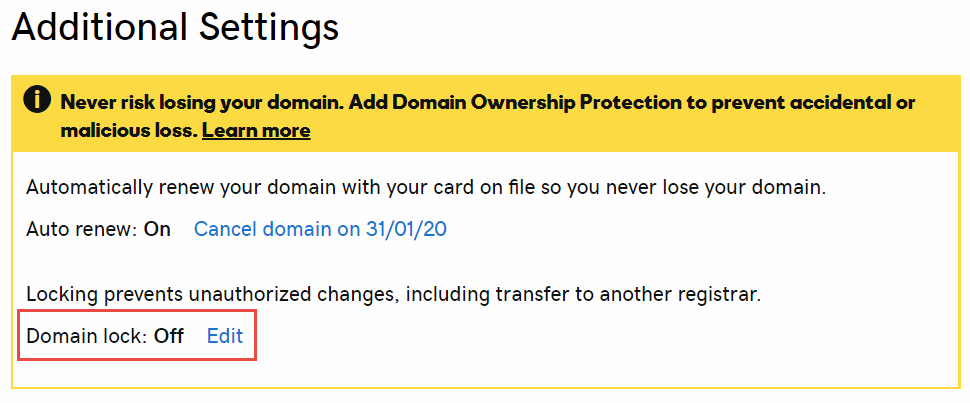Click the bold Off status value
970x403 pixels.
pos(169,336)
